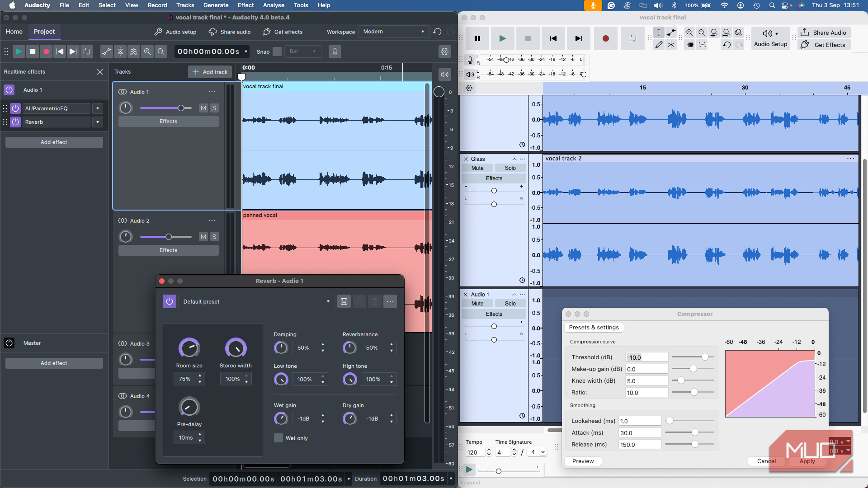Screen dimensions: 868x488
Task: Open time signature denominator dropdown
Action: [x=538, y=452]
